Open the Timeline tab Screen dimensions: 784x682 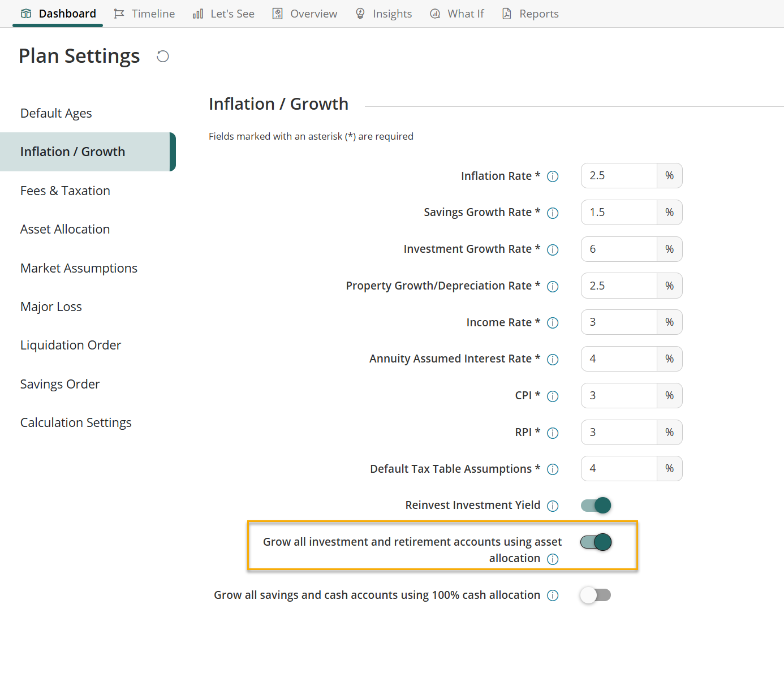point(144,14)
